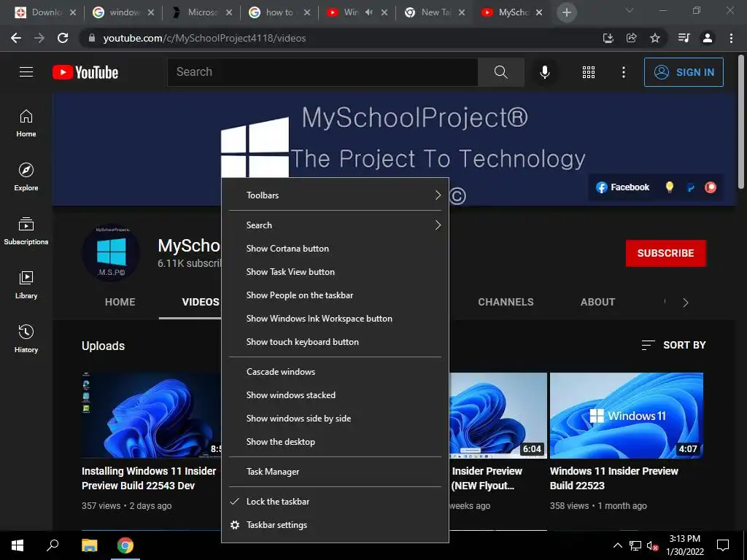
Task: Switch to channel HOME tab
Action: [120, 302]
